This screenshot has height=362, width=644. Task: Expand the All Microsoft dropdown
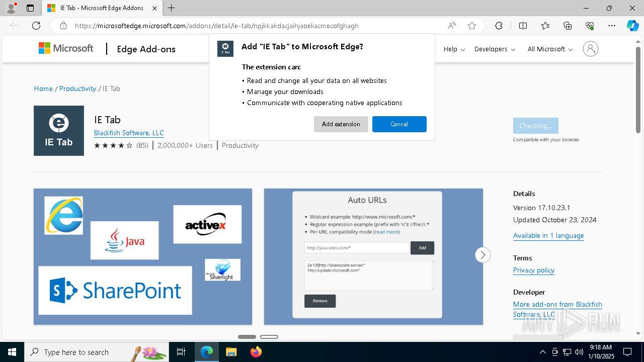[550, 49]
